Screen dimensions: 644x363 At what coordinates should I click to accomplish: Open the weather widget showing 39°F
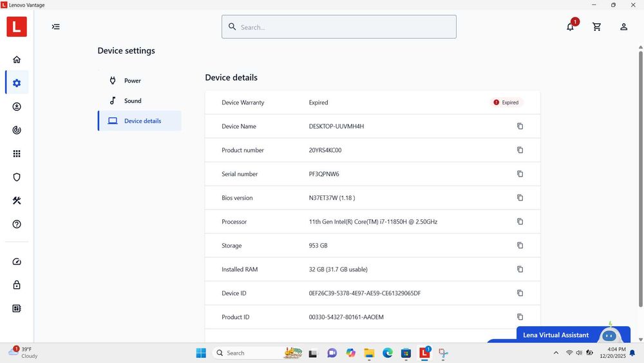[23, 352]
